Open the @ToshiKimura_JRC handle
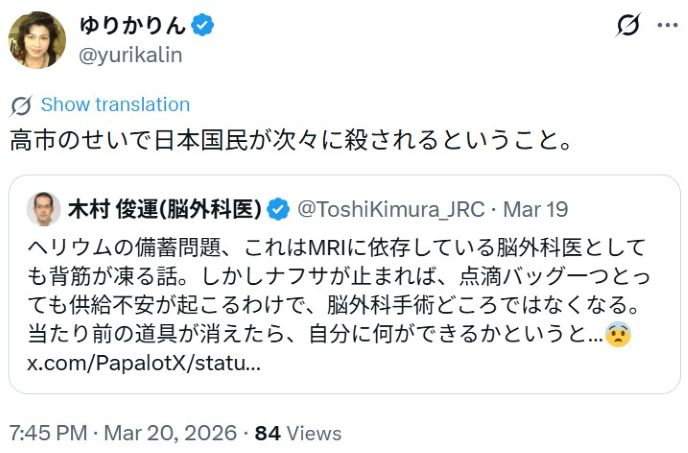The width and height of the screenshot is (688, 453). [391, 209]
